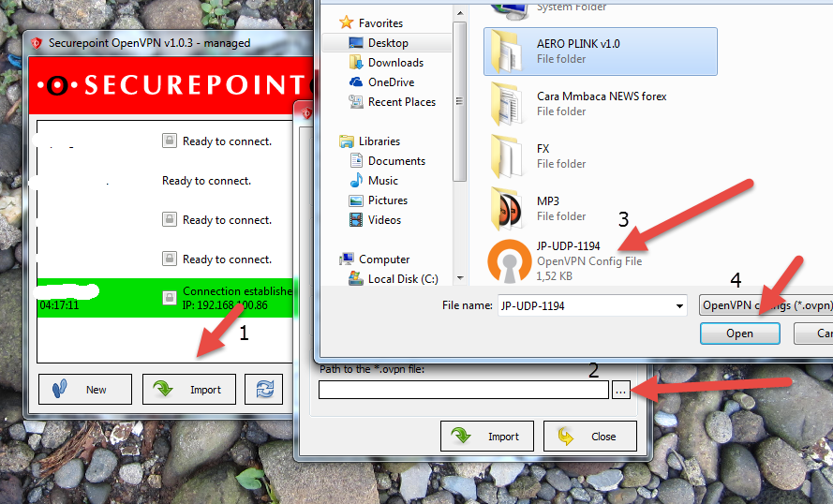Click the Securepoint logo banner
833x504 pixels.
click(171, 85)
